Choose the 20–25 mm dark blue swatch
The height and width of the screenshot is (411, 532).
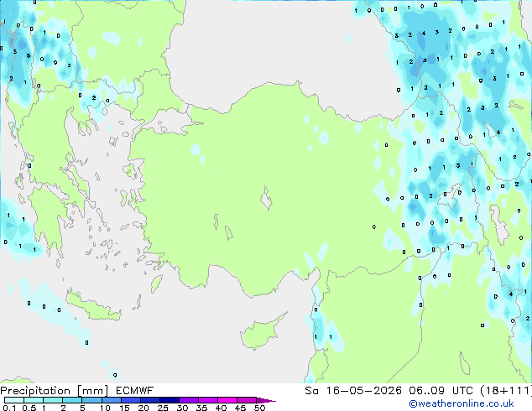[x=149, y=400]
